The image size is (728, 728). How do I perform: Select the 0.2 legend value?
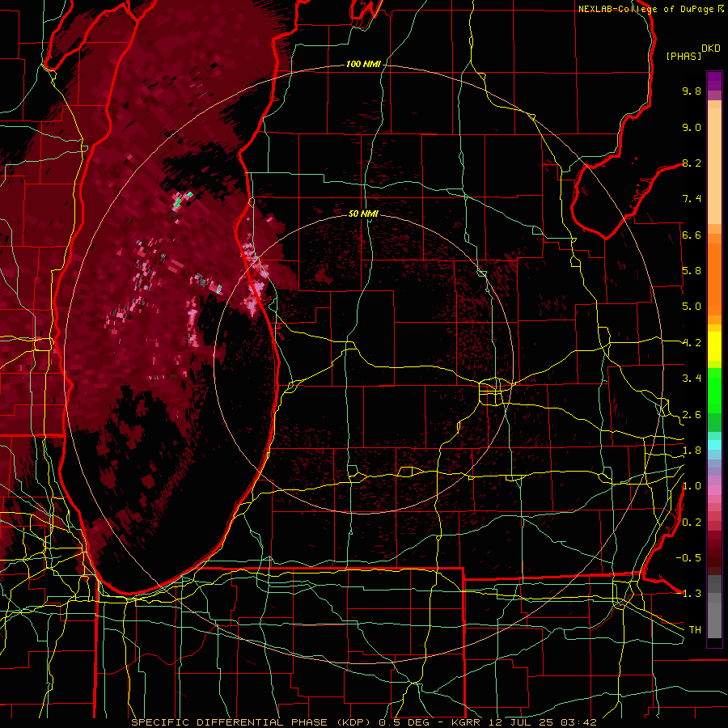(x=692, y=523)
